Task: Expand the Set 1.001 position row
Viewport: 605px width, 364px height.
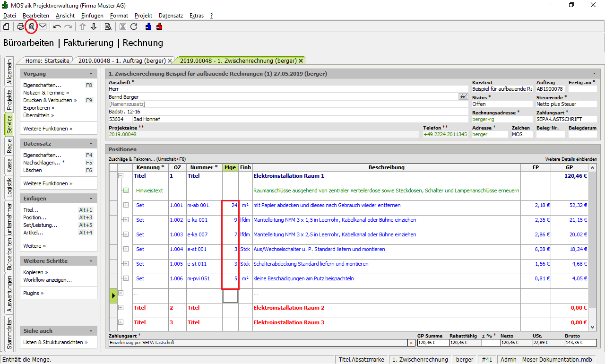Action: 126,205
